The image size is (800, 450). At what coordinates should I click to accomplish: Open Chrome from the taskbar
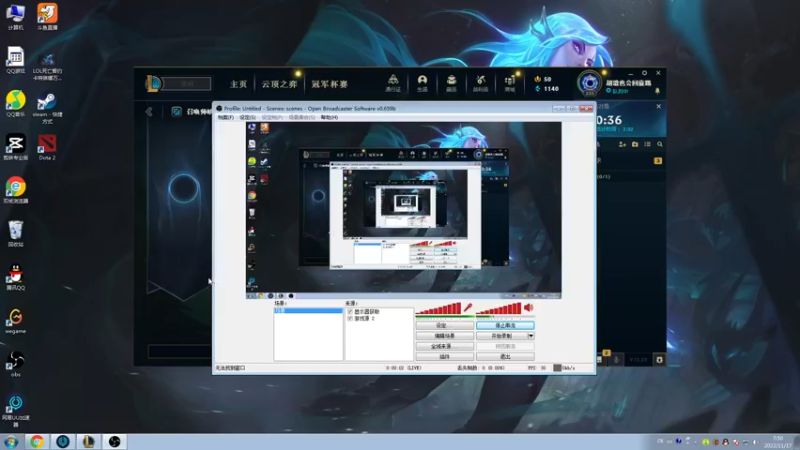(x=37, y=441)
